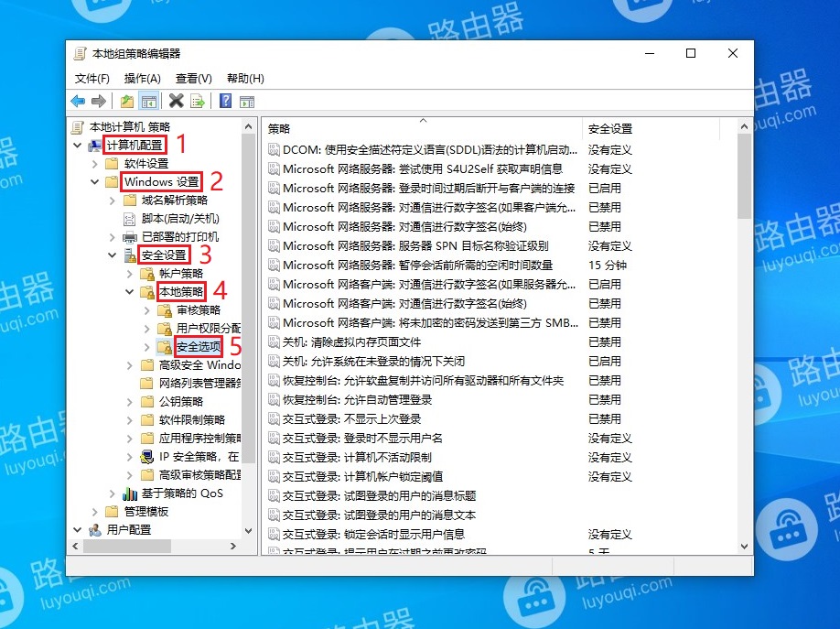Click policy icon beside 交互式登录: 不显示上次登录
Viewport: 840px width, 629px height.
274,418
